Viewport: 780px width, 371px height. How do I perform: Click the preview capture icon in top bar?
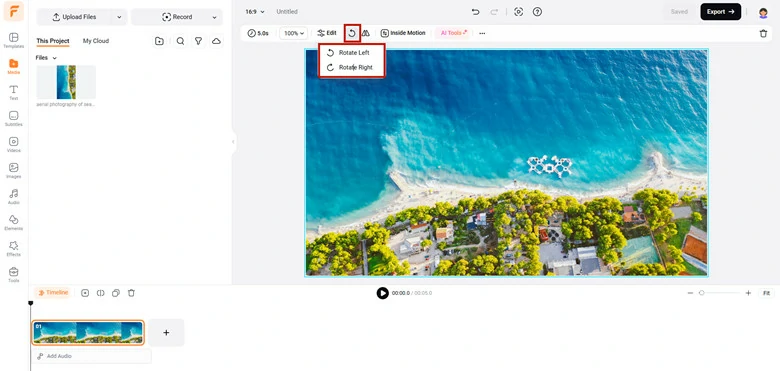(518, 12)
